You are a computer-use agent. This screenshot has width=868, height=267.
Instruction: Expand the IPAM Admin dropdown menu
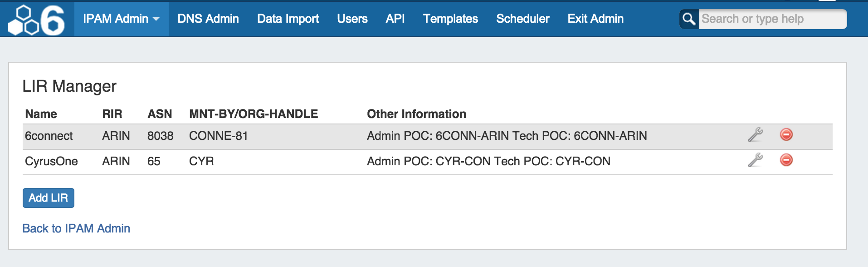click(121, 19)
